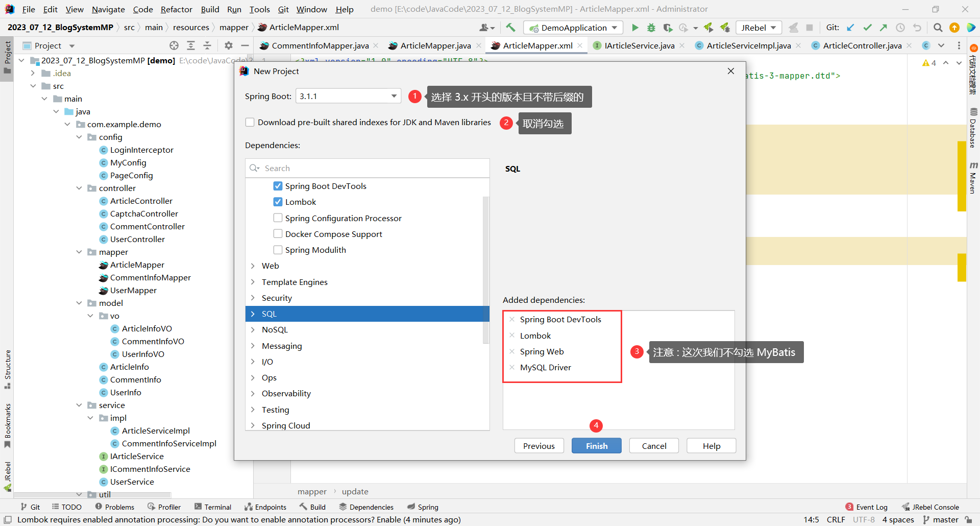980x526 pixels.
Task: Commit changes using the green checkmark icon
Action: (x=867, y=28)
